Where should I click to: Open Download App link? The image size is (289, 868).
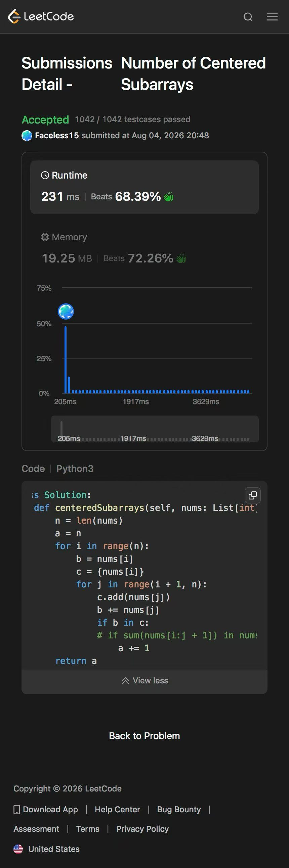pyautogui.click(x=46, y=809)
